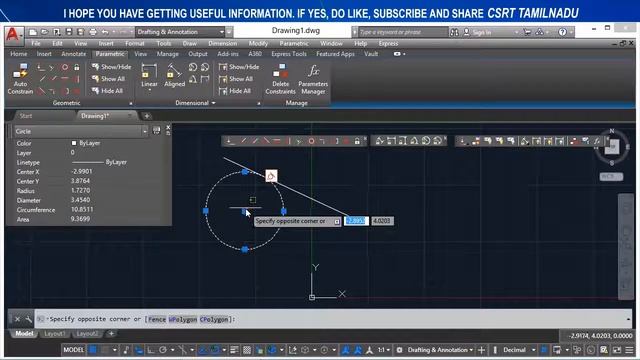Screen dimensions: 640x360
Task: Open the Modify menu
Action: [x=258, y=43]
